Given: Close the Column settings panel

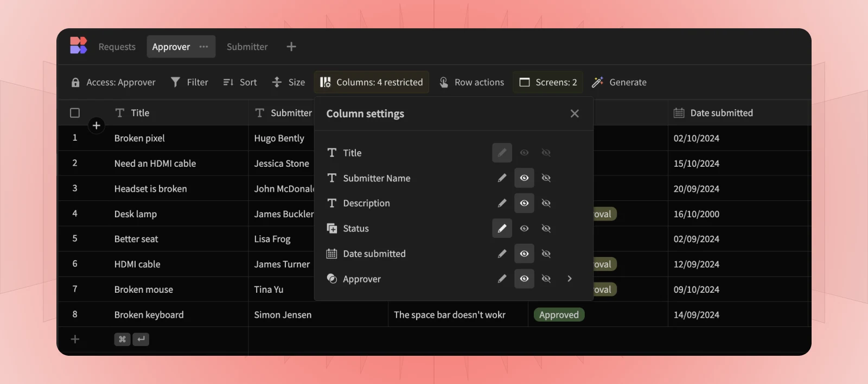Looking at the screenshot, I should point(575,114).
